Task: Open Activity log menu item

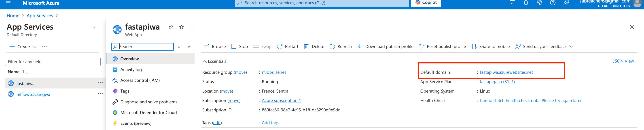Action: click(x=131, y=70)
